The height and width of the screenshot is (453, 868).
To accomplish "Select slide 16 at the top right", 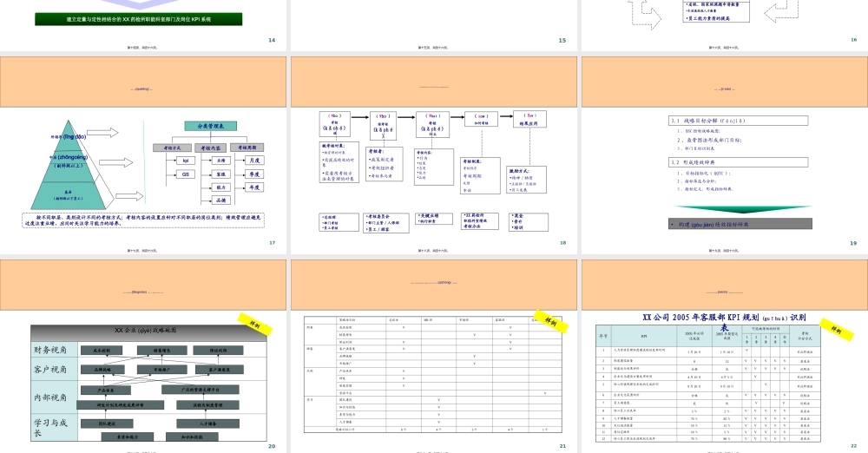I will click(724, 24).
